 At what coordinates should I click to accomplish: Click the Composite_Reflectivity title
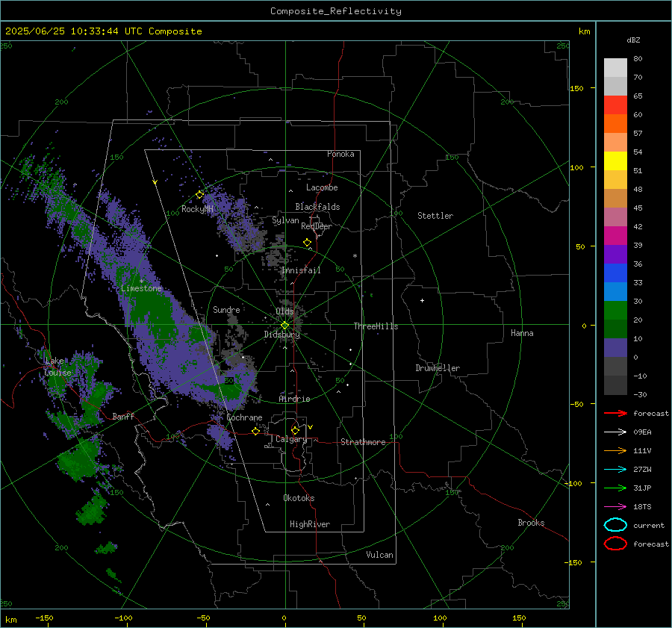click(336, 11)
